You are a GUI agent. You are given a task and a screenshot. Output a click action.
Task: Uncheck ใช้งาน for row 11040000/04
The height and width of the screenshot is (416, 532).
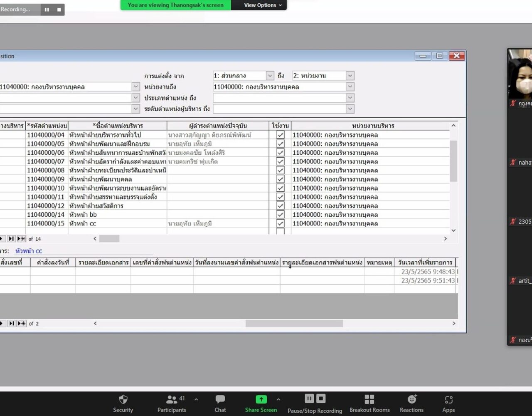click(281, 135)
